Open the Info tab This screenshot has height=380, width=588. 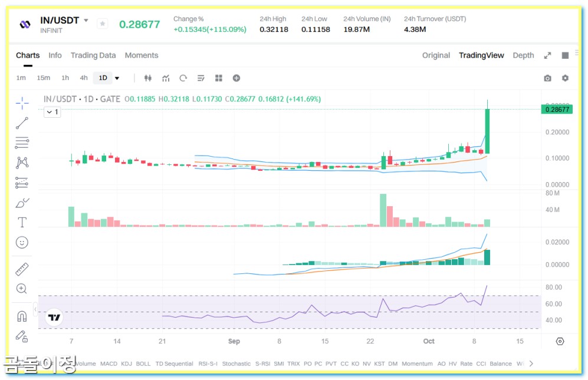coord(55,55)
